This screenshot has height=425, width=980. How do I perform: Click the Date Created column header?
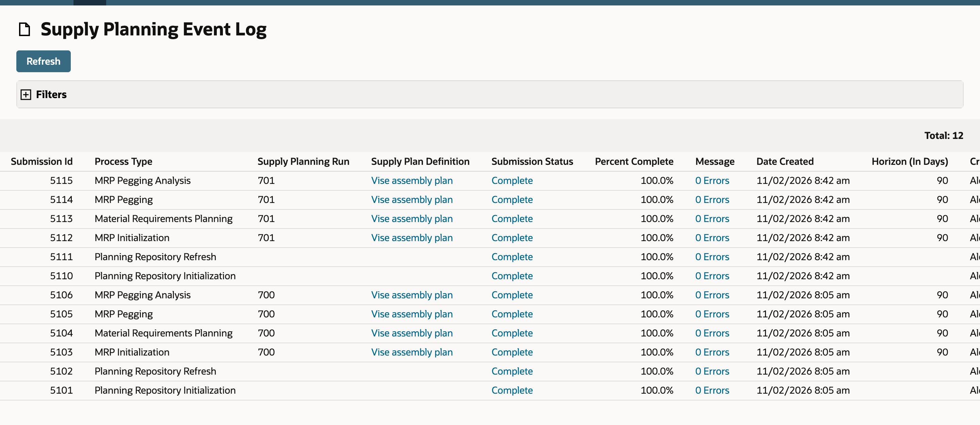pos(785,161)
